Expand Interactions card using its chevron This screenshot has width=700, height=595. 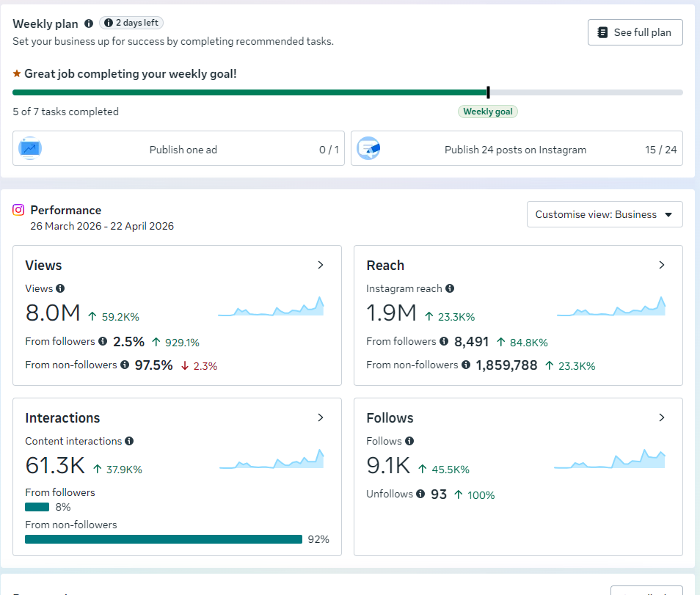[x=321, y=417]
